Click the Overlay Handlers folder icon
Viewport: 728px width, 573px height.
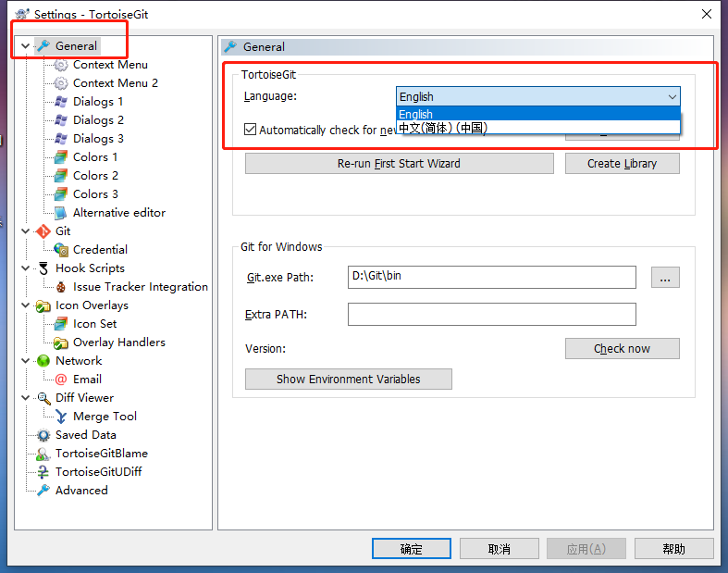click(61, 343)
